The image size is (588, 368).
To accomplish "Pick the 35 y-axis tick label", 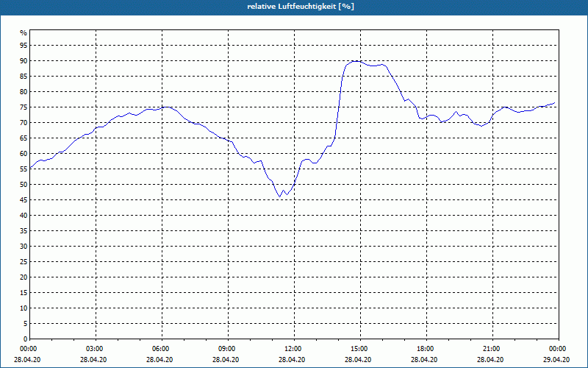I will [24, 231].
